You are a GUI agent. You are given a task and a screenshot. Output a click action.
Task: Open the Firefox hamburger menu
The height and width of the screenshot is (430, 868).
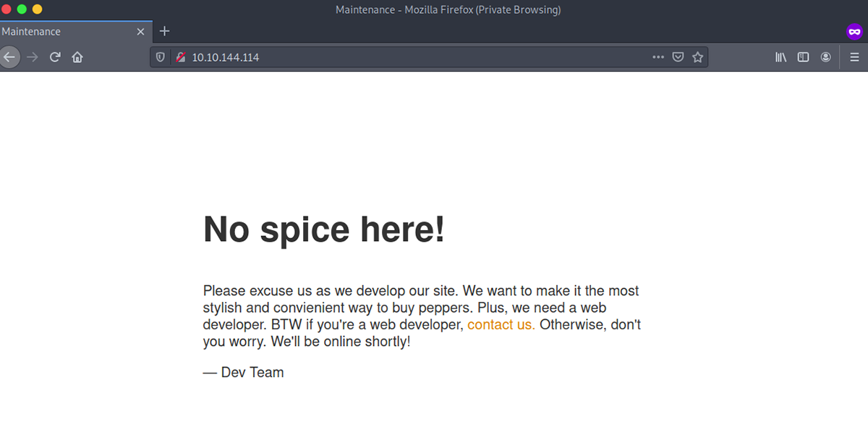click(x=854, y=57)
